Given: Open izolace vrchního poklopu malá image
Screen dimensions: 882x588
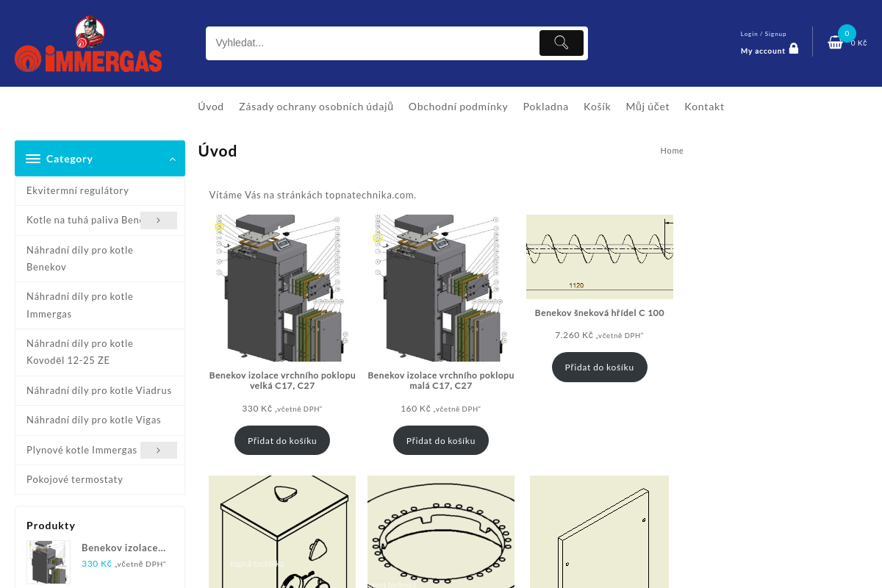Looking at the screenshot, I should 441,288.
